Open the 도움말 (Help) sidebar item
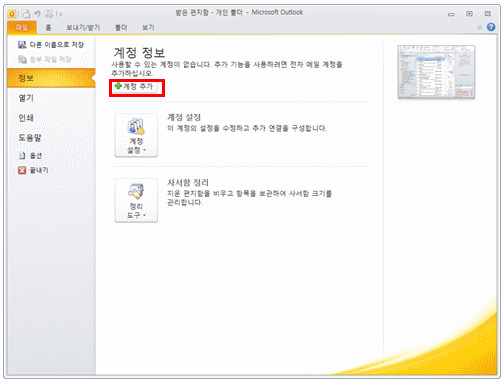The width and height of the screenshot is (504, 382). (30, 138)
